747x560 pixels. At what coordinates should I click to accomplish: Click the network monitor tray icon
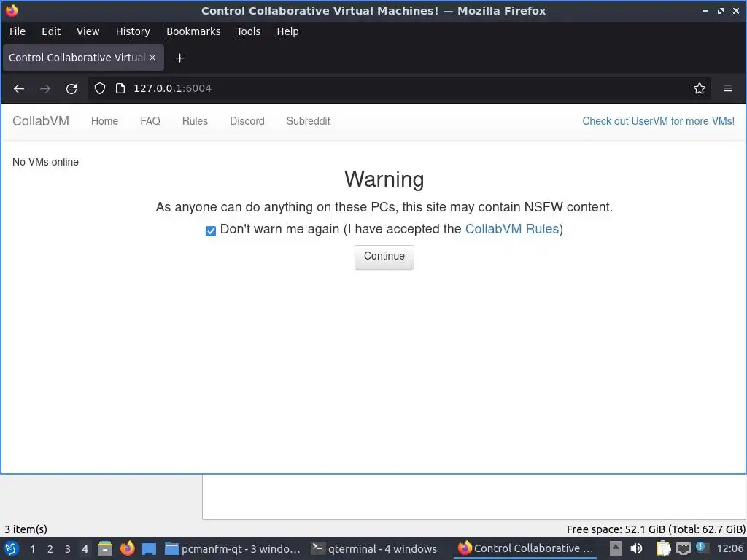683,548
